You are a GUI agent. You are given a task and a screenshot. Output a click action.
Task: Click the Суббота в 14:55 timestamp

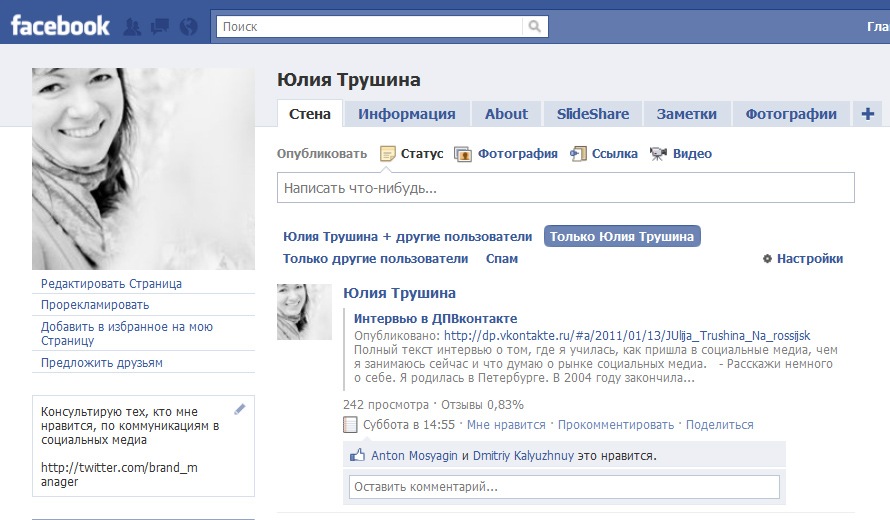click(x=409, y=425)
